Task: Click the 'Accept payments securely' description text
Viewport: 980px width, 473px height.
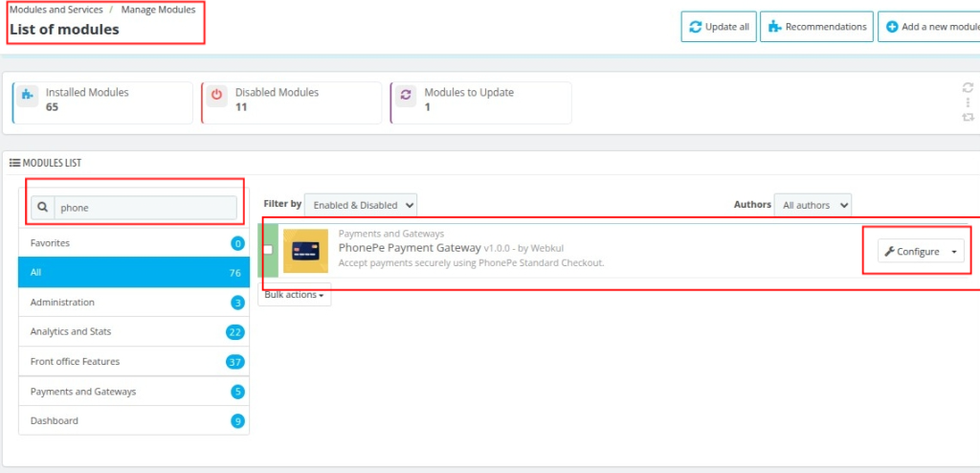Action: [x=471, y=262]
